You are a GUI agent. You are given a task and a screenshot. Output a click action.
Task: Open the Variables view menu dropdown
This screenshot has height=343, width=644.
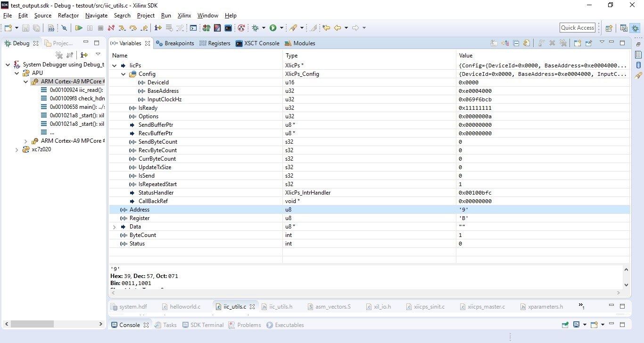click(x=602, y=42)
